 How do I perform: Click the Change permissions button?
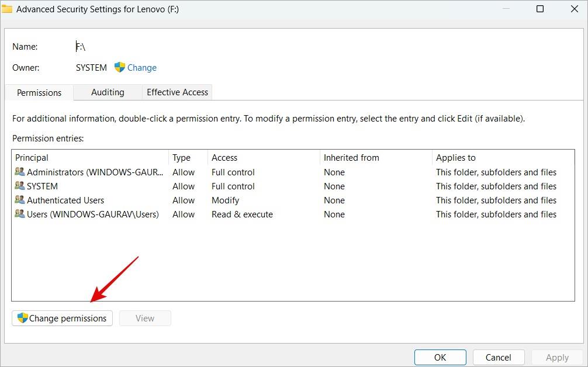pos(63,318)
